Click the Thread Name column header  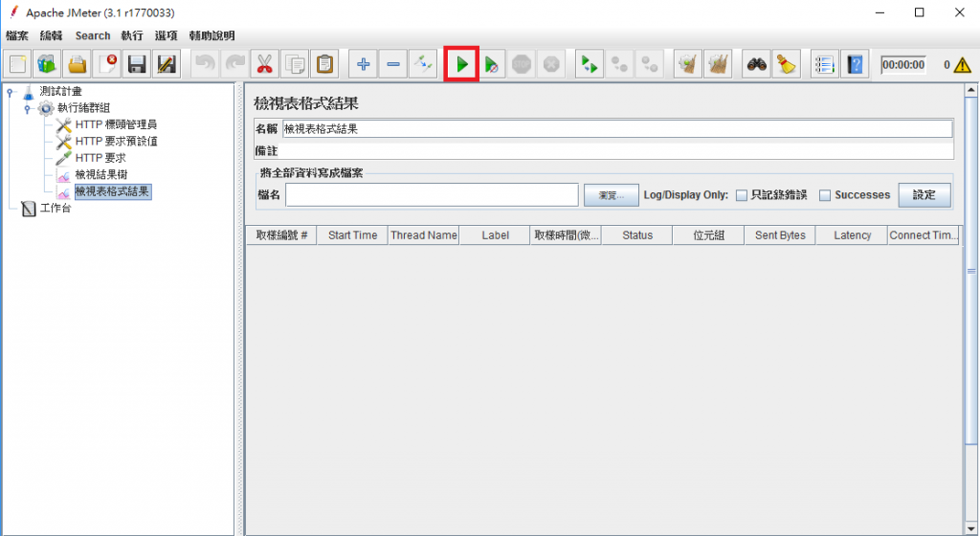(x=424, y=235)
